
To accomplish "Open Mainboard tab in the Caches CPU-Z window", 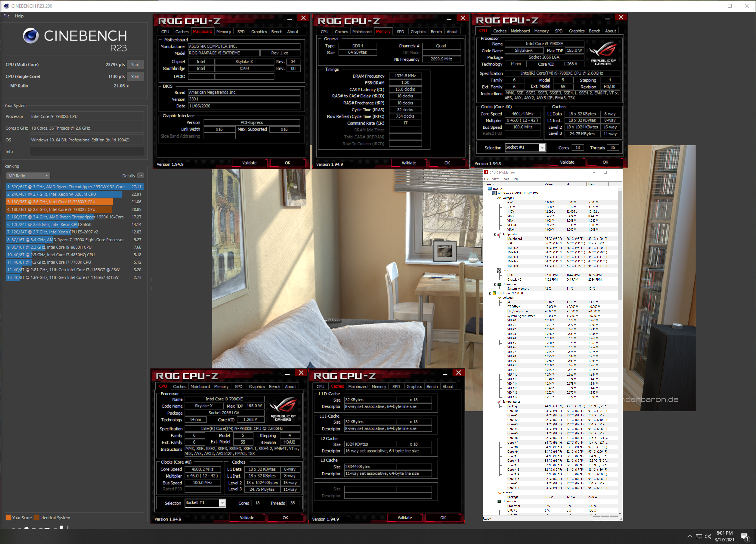I will pyautogui.click(x=358, y=387).
